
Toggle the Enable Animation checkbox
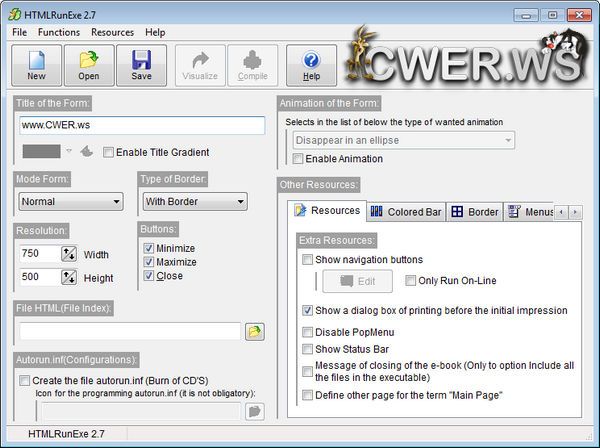tap(297, 158)
